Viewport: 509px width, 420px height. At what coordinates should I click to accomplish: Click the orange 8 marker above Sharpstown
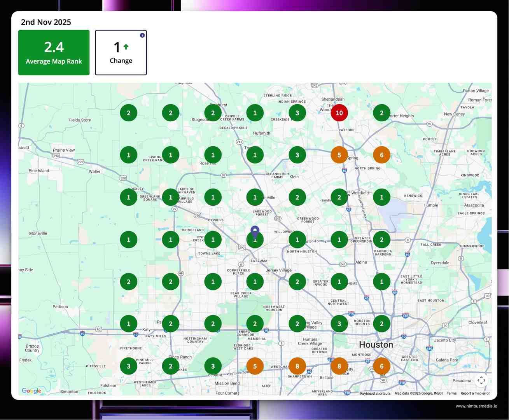[297, 366]
